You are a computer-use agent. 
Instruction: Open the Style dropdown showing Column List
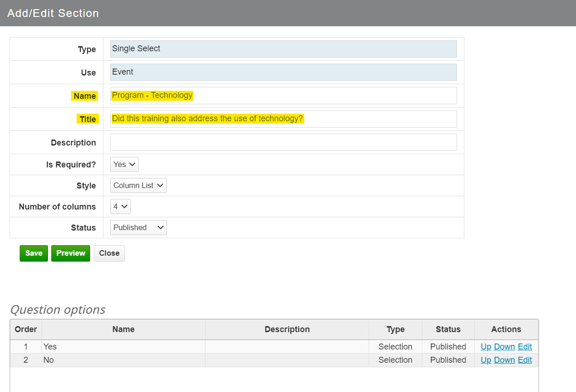[x=138, y=185]
